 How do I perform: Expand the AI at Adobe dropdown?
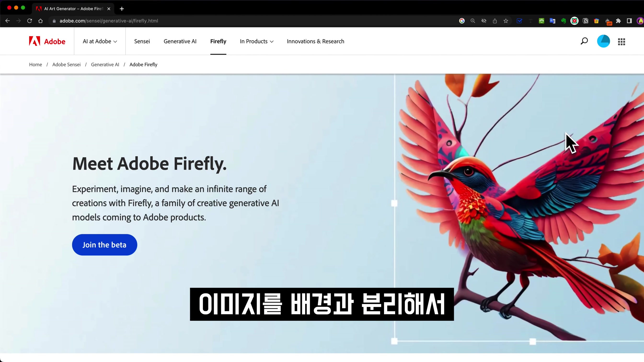[x=100, y=41]
